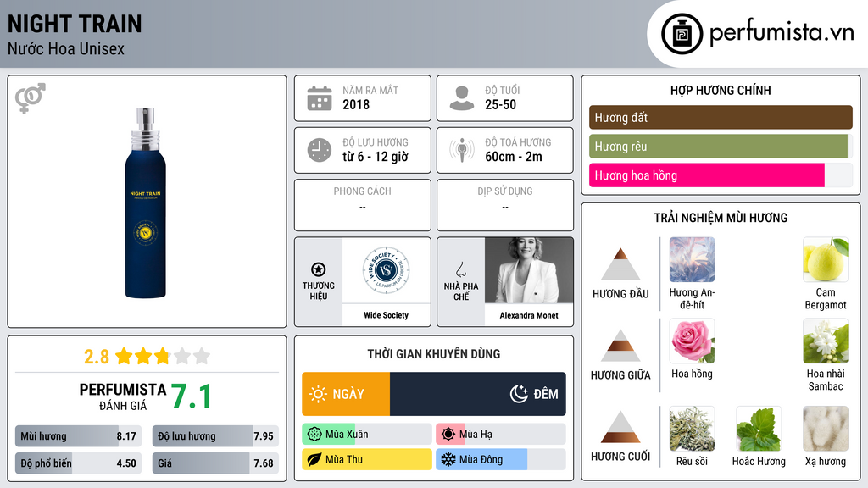Click the Trải nghiệm mùi hương heading
The height and width of the screenshot is (488, 868).
[721, 218]
